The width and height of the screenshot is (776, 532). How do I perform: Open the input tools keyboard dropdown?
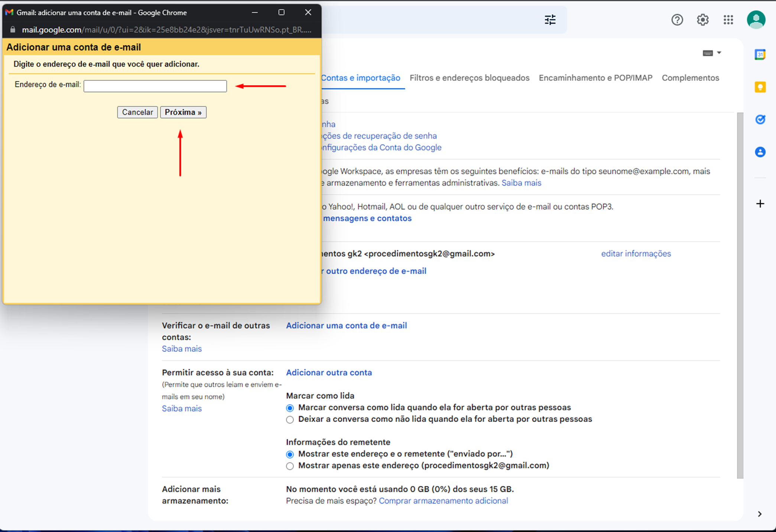(x=712, y=53)
